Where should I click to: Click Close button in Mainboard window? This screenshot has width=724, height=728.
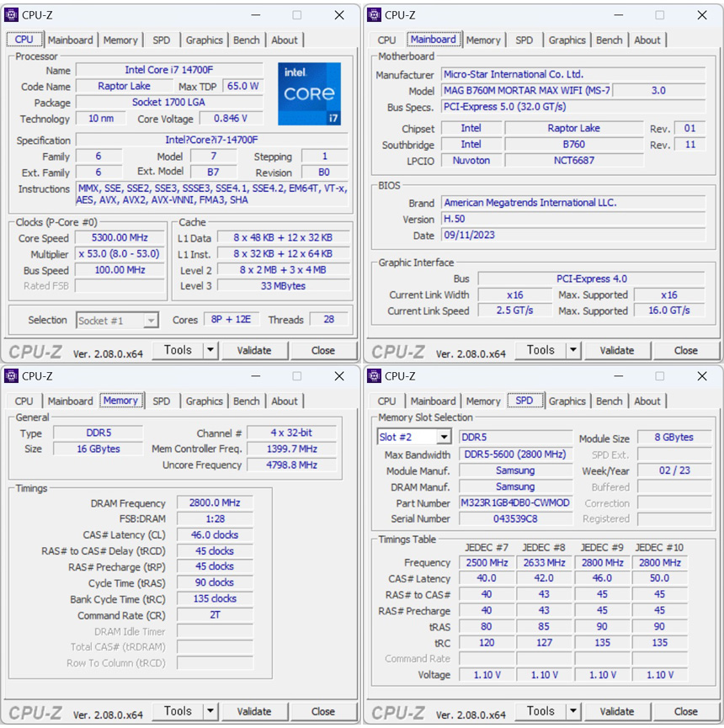click(685, 350)
